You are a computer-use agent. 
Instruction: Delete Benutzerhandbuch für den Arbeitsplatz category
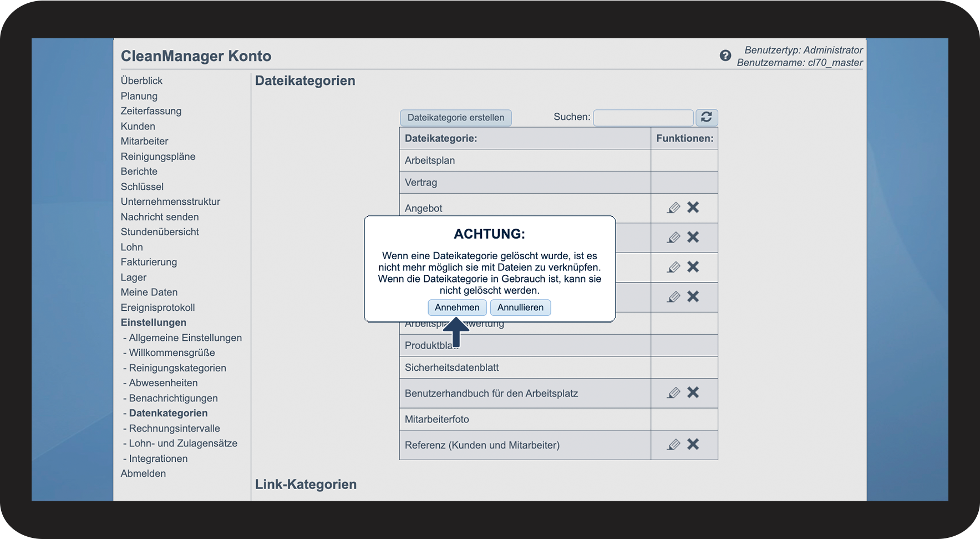click(x=693, y=392)
